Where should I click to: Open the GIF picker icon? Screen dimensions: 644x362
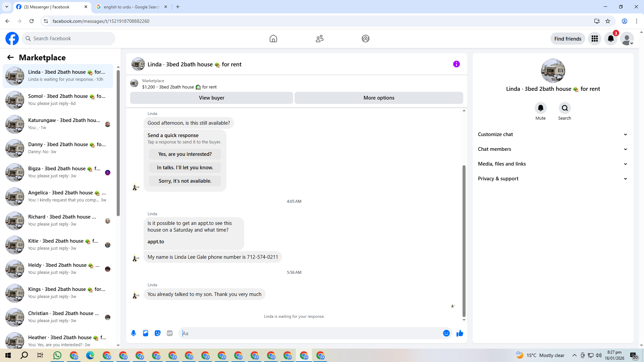pyautogui.click(x=170, y=333)
